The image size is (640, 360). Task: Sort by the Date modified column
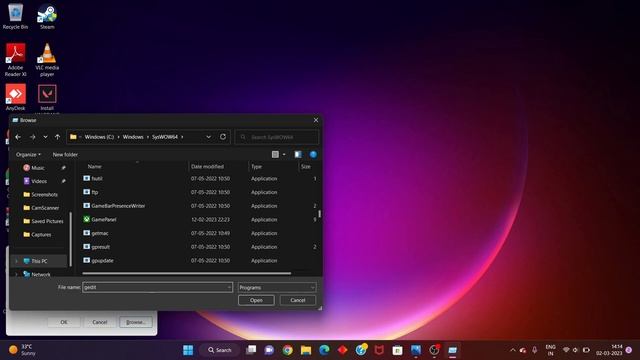tap(207, 167)
